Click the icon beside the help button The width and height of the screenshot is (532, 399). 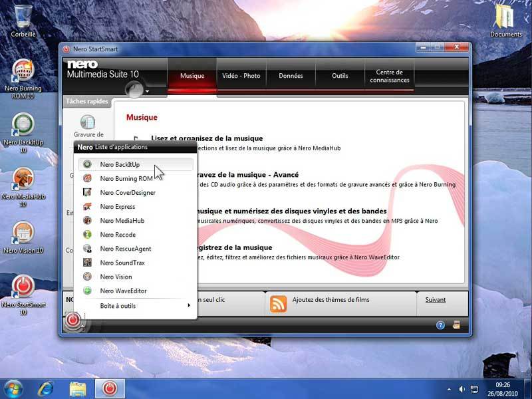pos(456,325)
